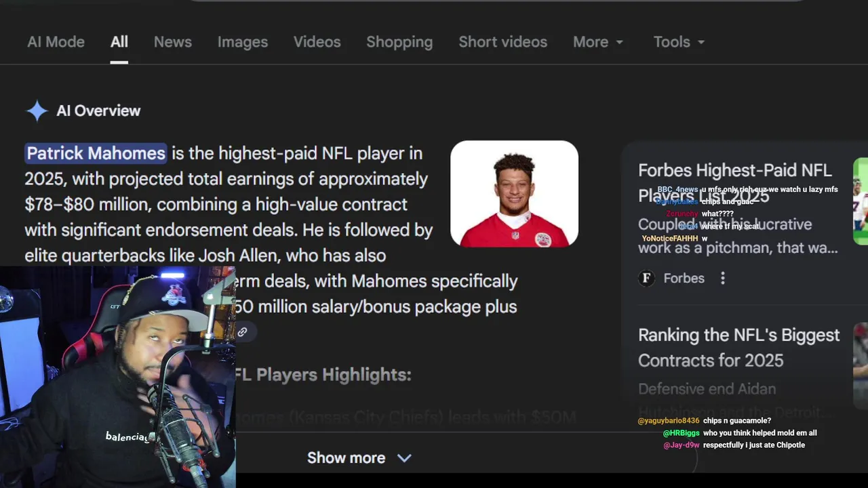Click chat username @HRBiggs
The height and width of the screenshot is (488, 868).
pyautogui.click(x=681, y=433)
